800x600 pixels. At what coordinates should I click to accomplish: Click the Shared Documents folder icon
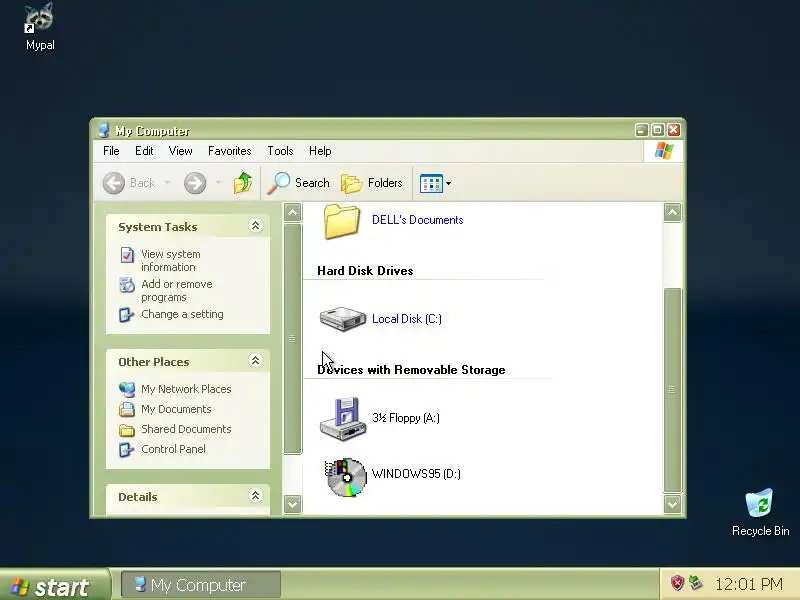tap(127, 430)
